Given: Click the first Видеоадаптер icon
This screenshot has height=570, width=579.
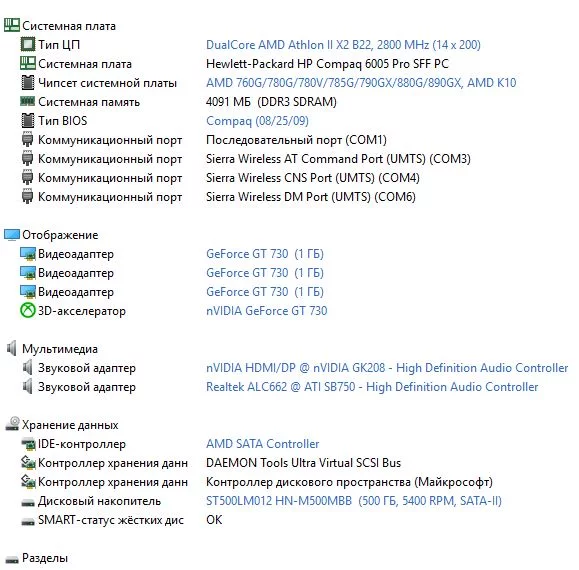Looking at the screenshot, I should click(28, 254).
